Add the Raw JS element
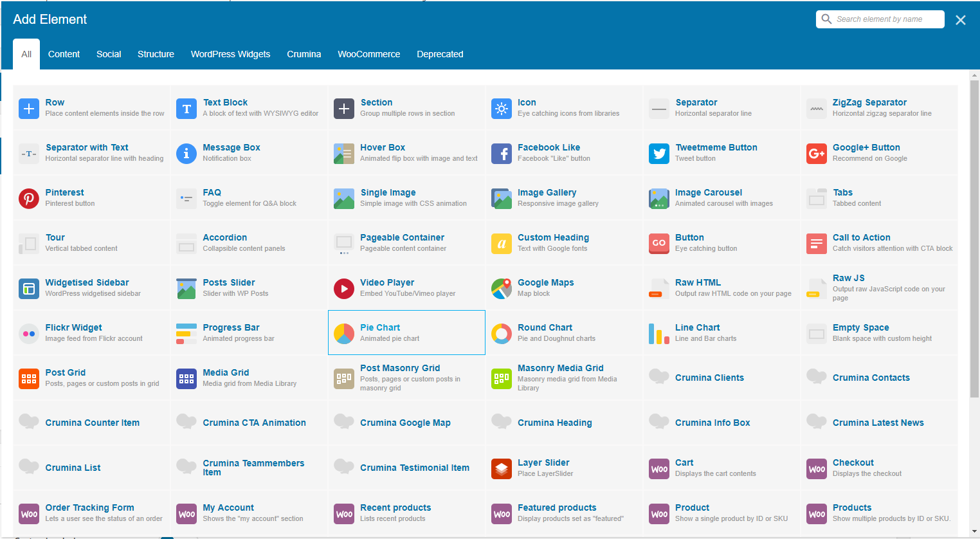 [x=879, y=288]
